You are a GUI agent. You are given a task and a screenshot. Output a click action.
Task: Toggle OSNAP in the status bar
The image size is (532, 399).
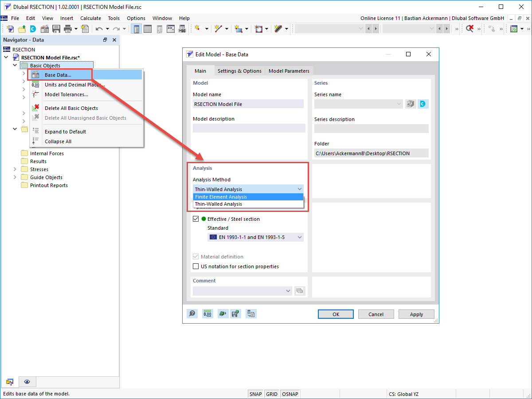291,394
